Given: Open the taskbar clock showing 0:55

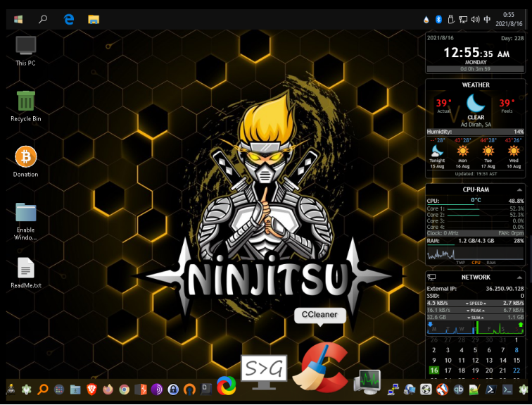Looking at the screenshot, I should [509, 19].
